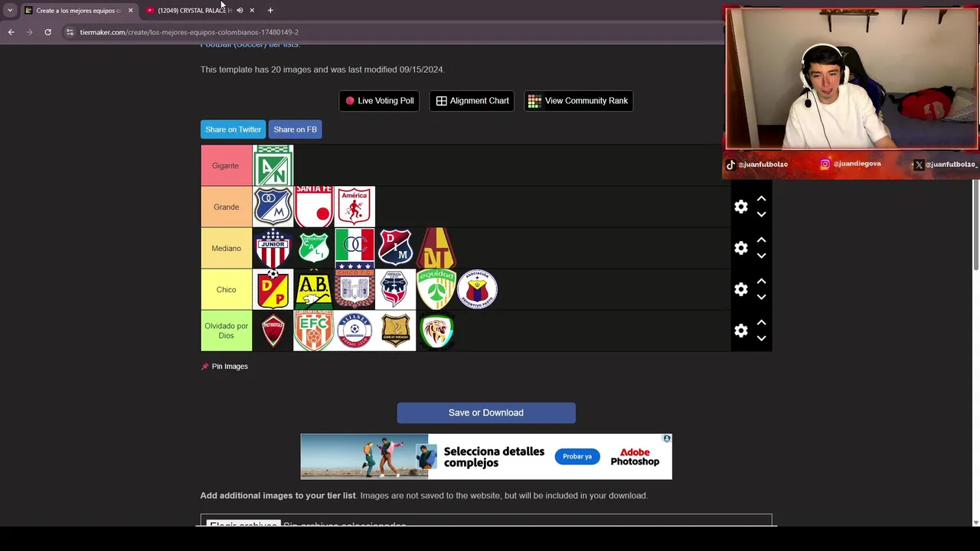Image resolution: width=980 pixels, height=551 pixels.
Task: Select the Mediano tier label
Action: [226, 248]
